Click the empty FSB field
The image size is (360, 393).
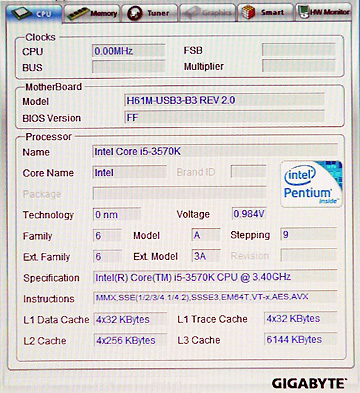[298, 50]
